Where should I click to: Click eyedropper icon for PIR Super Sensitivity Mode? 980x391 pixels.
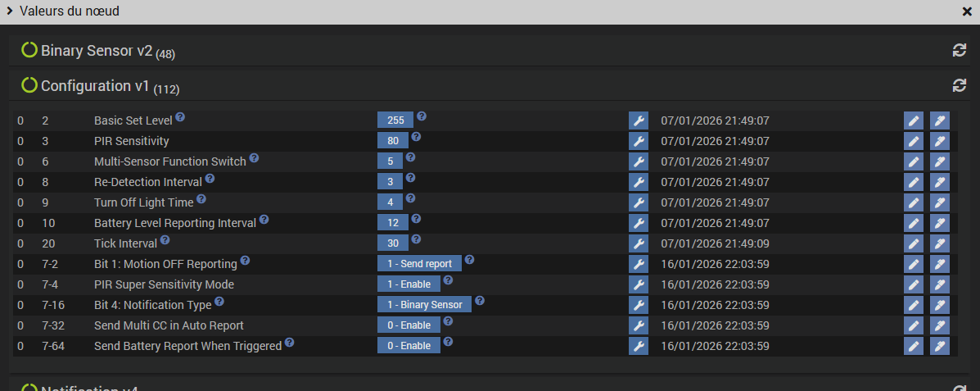pos(939,284)
